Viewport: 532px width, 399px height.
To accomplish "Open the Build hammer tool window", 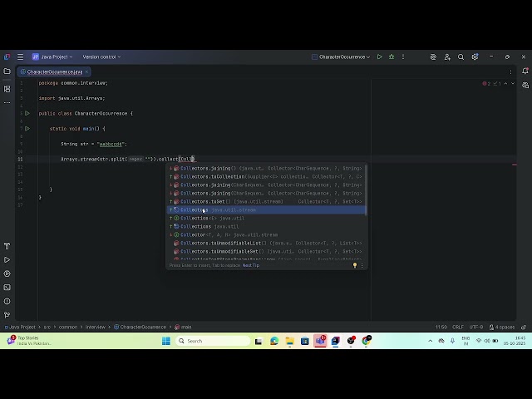I will click(7, 246).
